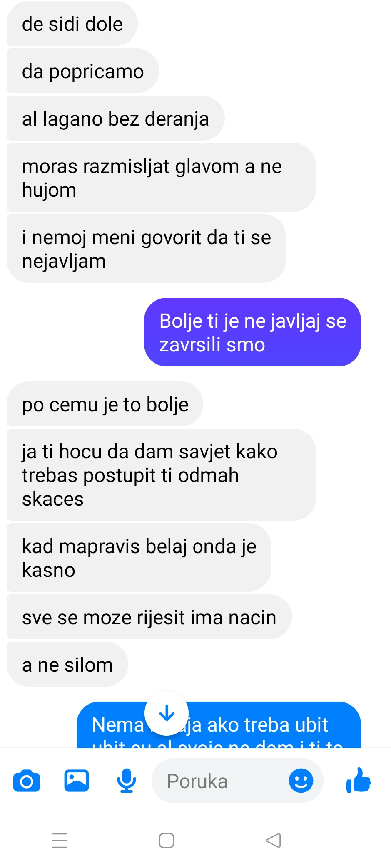
Task: Open the photo gallery picker icon
Action: [77, 780]
